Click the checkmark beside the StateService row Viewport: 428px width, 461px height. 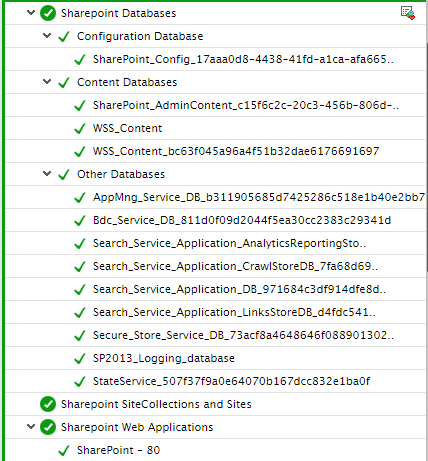80,381
